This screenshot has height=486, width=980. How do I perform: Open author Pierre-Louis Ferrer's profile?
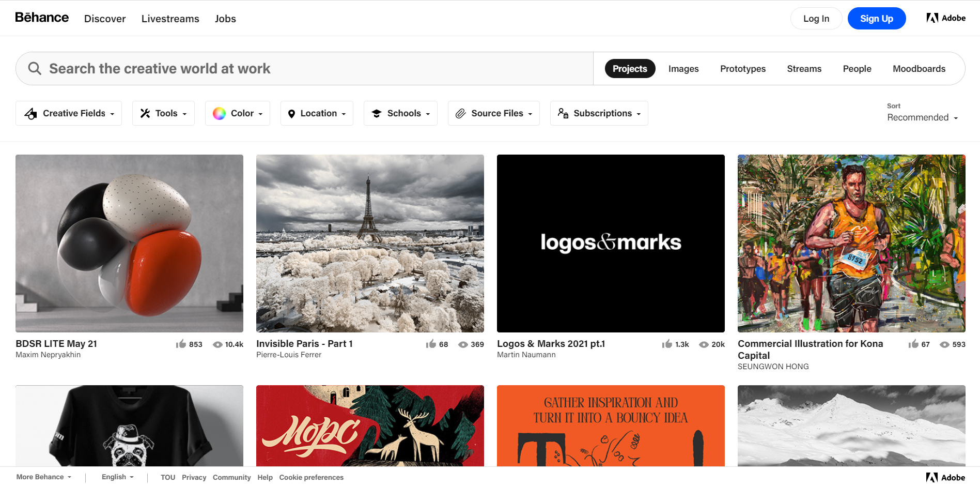coord(289,355)
